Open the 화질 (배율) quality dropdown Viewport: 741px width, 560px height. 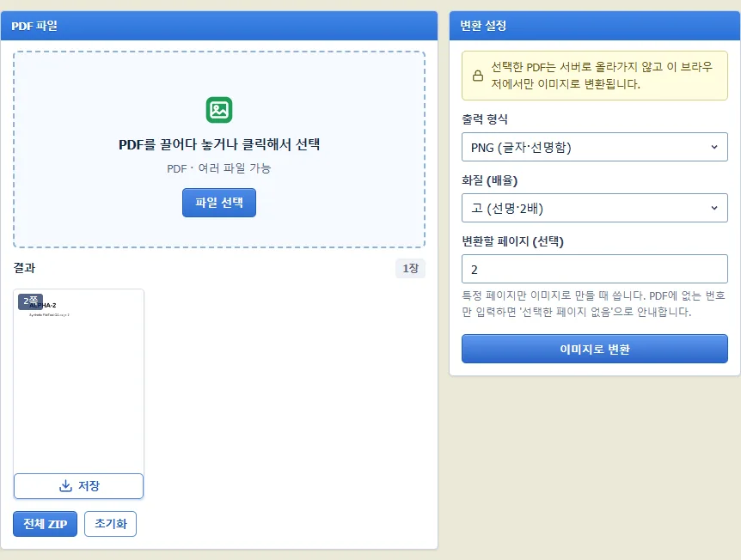pos(594,208)
